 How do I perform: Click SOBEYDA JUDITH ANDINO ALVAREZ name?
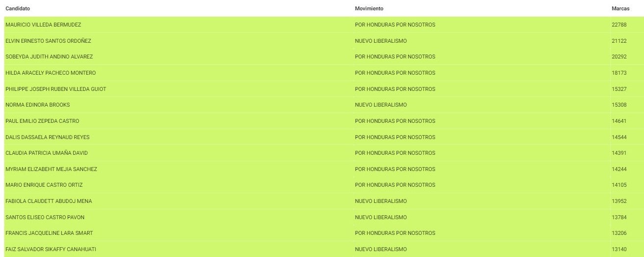[49, 57]
